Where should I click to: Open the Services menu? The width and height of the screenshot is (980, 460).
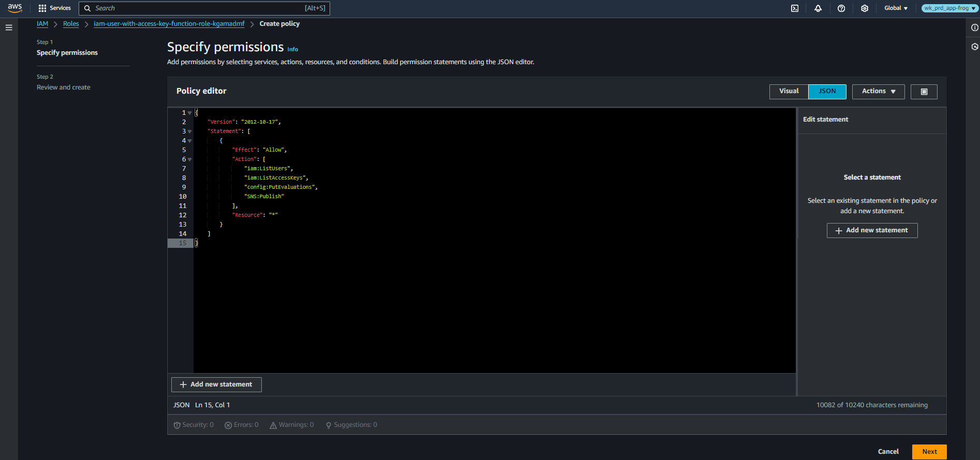55,8
